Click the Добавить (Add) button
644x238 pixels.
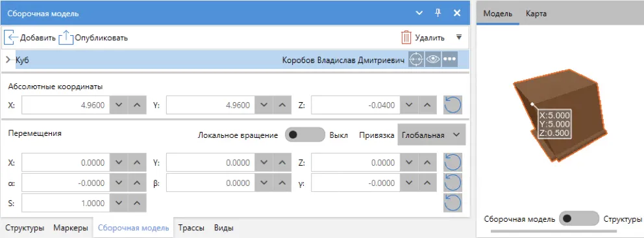tap(30, 38)
